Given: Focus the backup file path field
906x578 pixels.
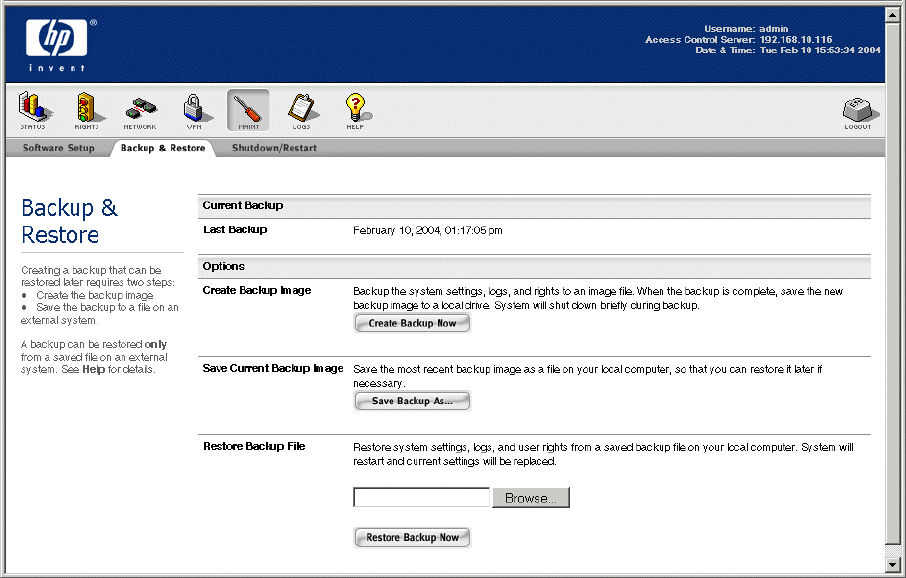Looking at the screenshot, I should [421, 498].
